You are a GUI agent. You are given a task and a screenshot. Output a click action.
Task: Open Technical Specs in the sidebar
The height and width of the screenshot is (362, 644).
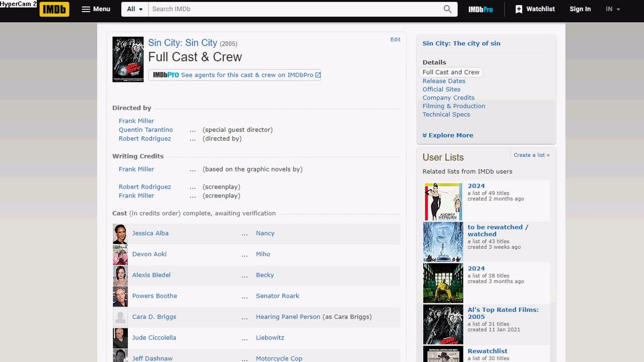[446, 115]
